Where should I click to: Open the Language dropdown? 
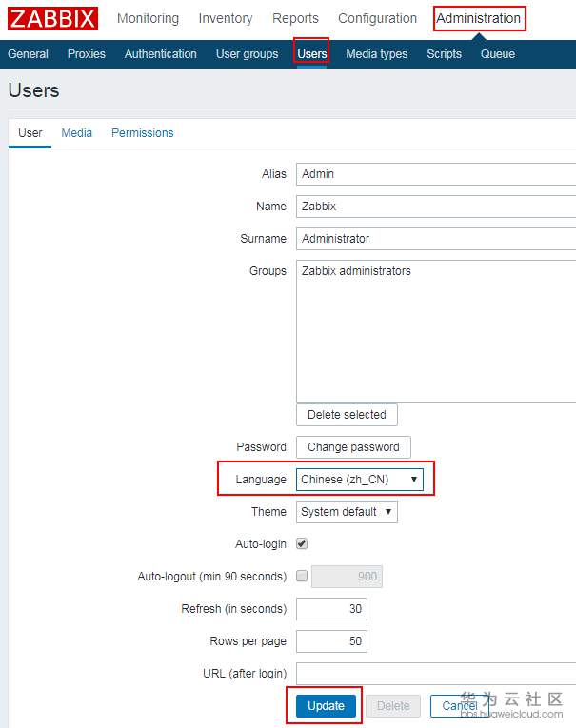[x=360, y=480]
